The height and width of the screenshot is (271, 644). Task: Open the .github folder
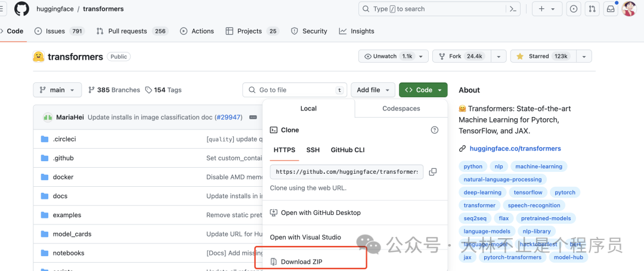[x=63, y=158]
